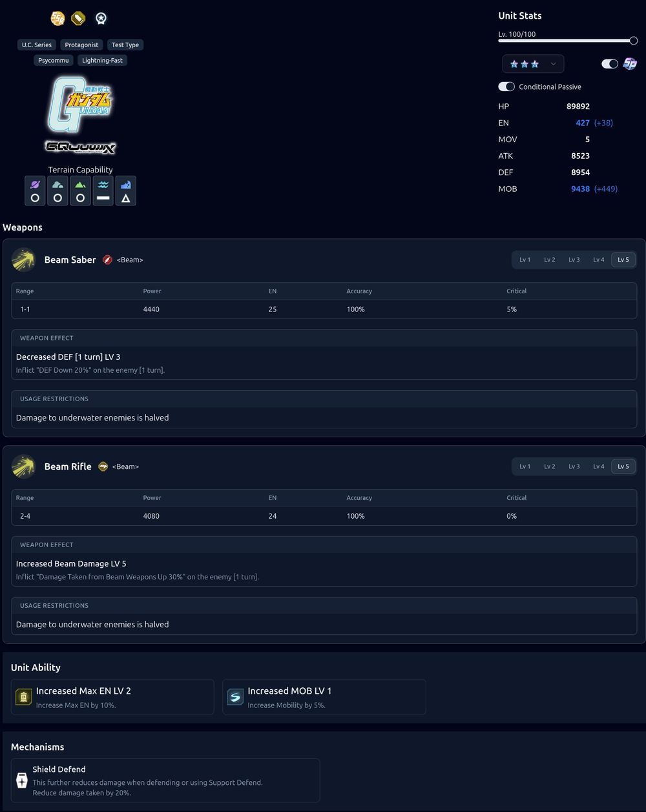This screenshot has height=812, width=646.
Task: Click the Terrain Capability label
Action: [80, 170]
